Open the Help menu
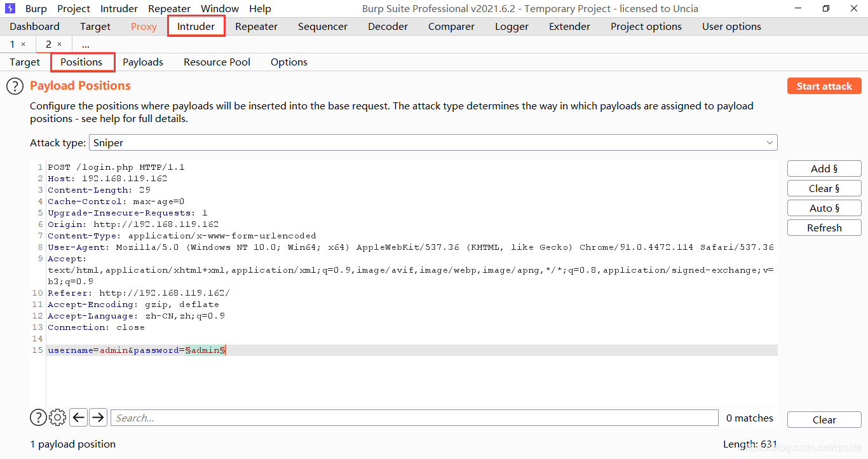The image size is (868, 459). (260, 9)
